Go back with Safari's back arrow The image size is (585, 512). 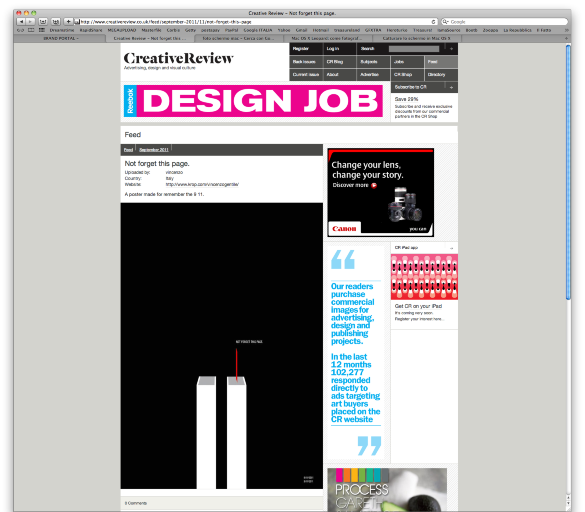pyautogui.click(x=21, y=22)
